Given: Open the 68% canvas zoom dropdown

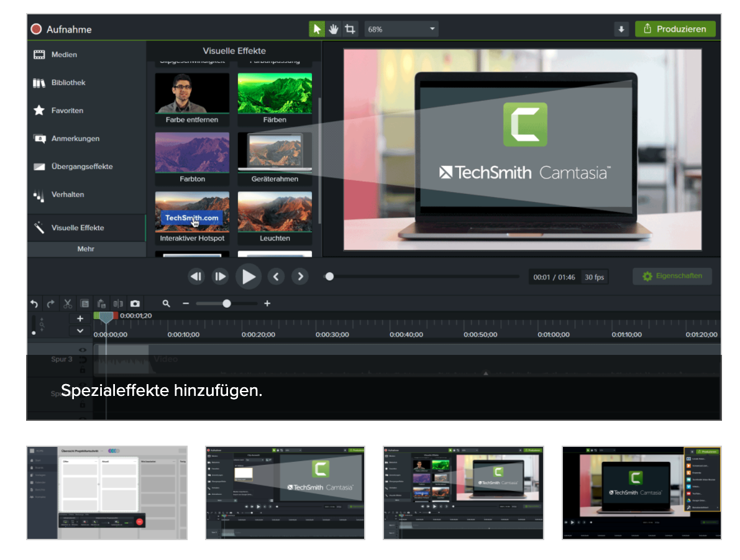Looking at the screenshot, I should [x=401, y=29].
